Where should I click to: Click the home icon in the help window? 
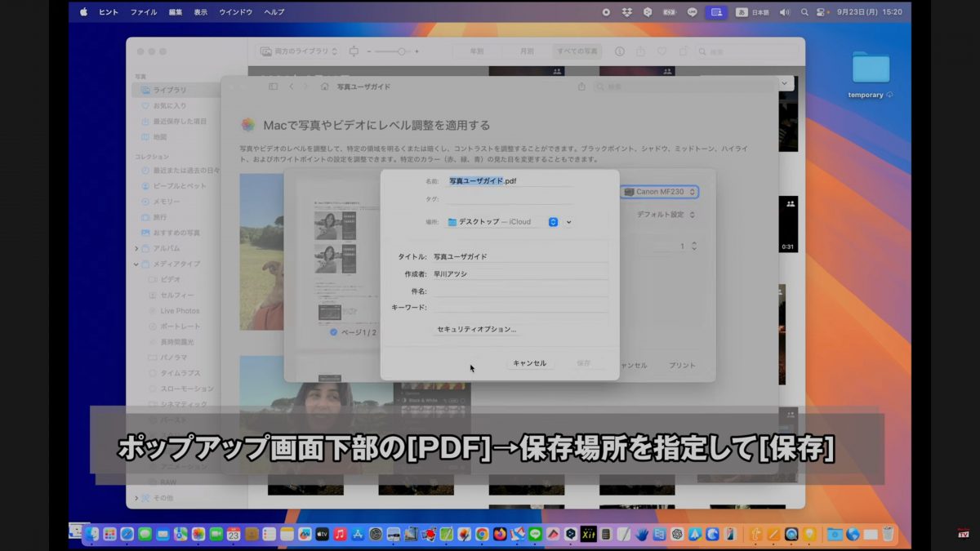click(x=325, y=86)
